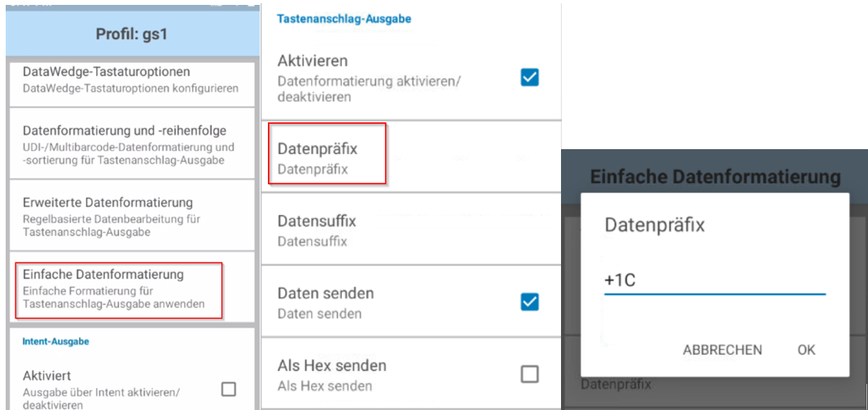The width and height of the screenshot is (868, 410).
Task: Confirm the prefix dialog with OK
Action: (806, 350)
